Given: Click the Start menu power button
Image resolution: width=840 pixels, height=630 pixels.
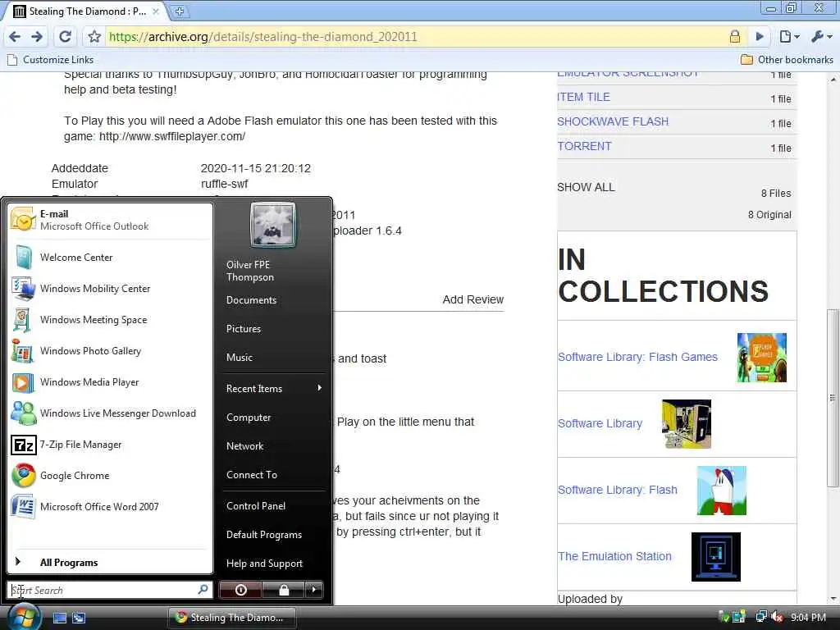Looking at the screenshot, I should [240, 590].
